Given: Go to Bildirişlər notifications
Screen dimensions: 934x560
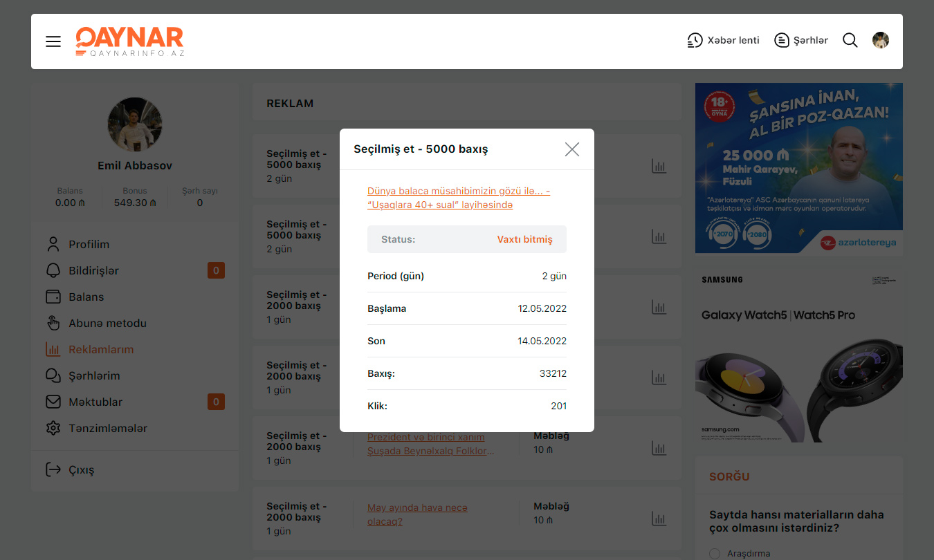Looking at the screenshot, I should tap(93, 270).
